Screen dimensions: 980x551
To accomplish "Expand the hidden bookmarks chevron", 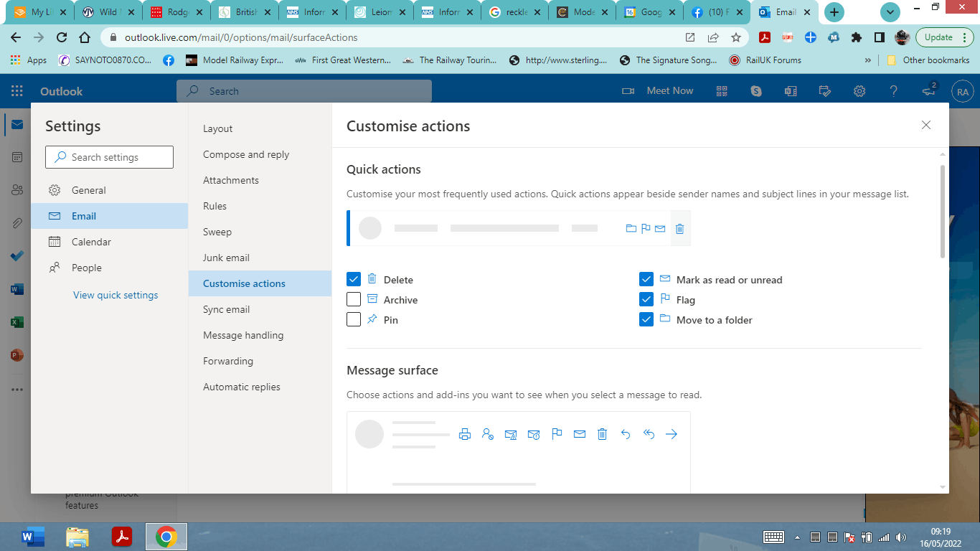I will [x=869, y=60].
